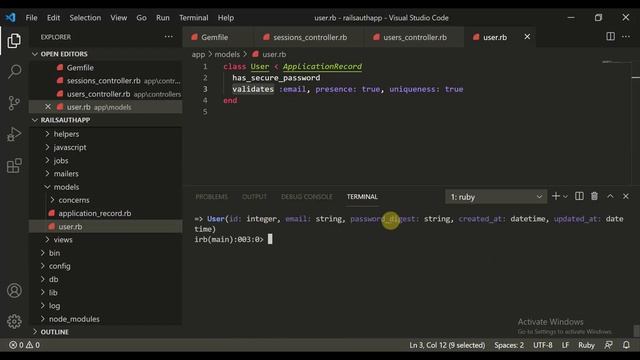Image resolution: width=640 pixels, height=360 pixels.
Task: Open the Run menu
Action: 162,18
